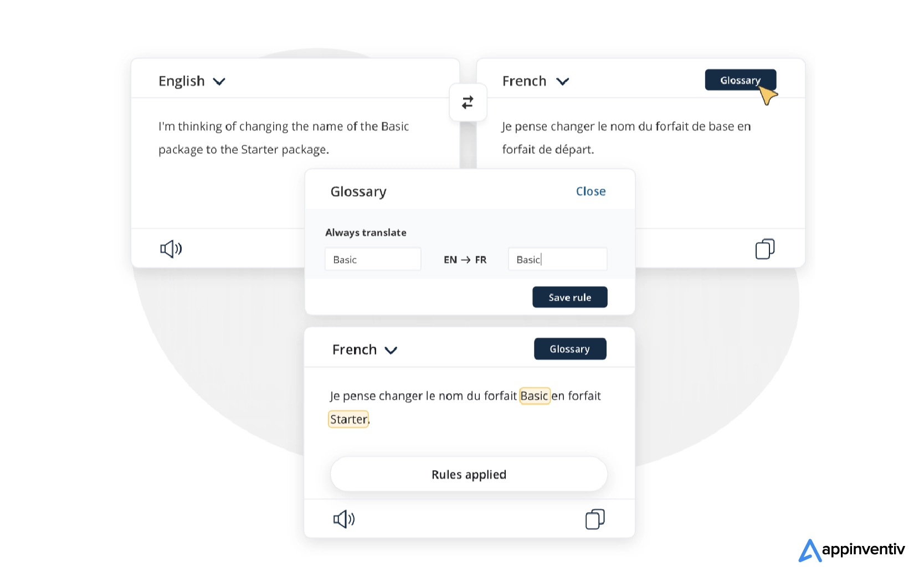Play audio in the Rules applied panel
This screenshot has height=577, width=924.
click(343, 519)
